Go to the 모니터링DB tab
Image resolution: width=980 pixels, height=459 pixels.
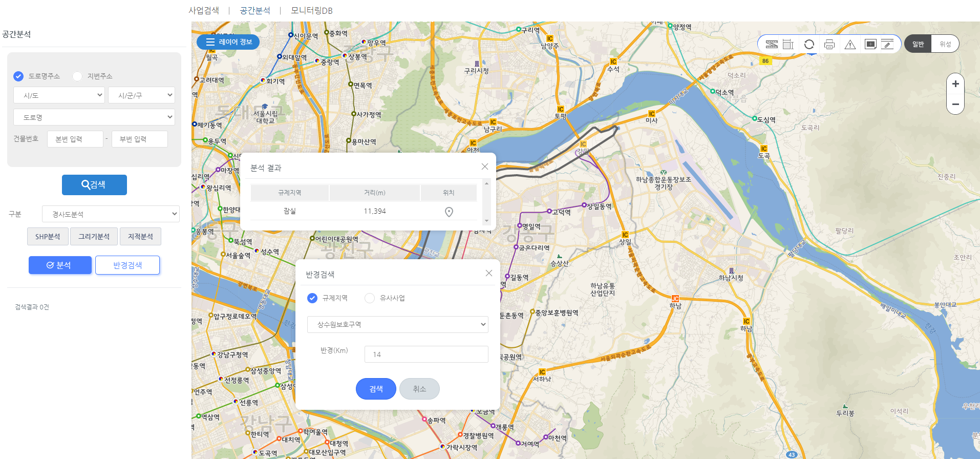point(311,10)
